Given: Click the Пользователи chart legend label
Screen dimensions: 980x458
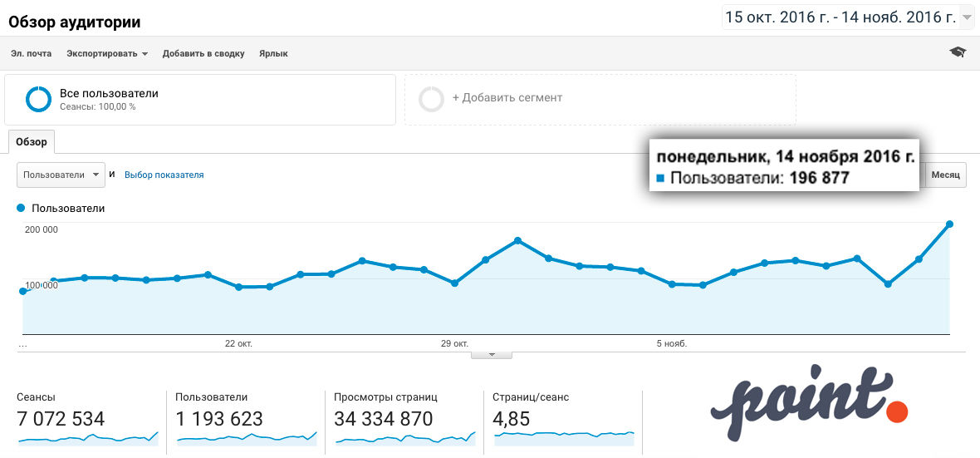Looking at the screenshot, I should click(x=68, y=209).
